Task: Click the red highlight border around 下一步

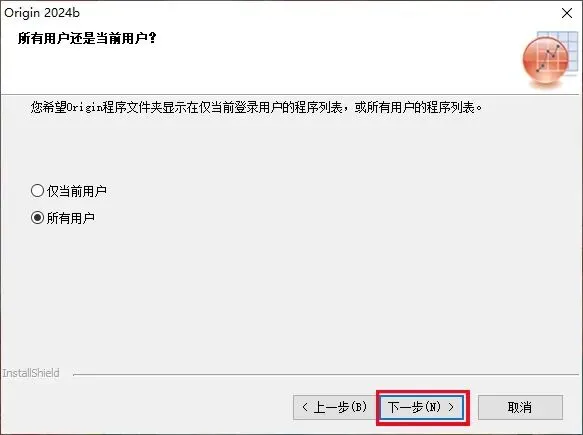Action: click(x=423, y=392)
